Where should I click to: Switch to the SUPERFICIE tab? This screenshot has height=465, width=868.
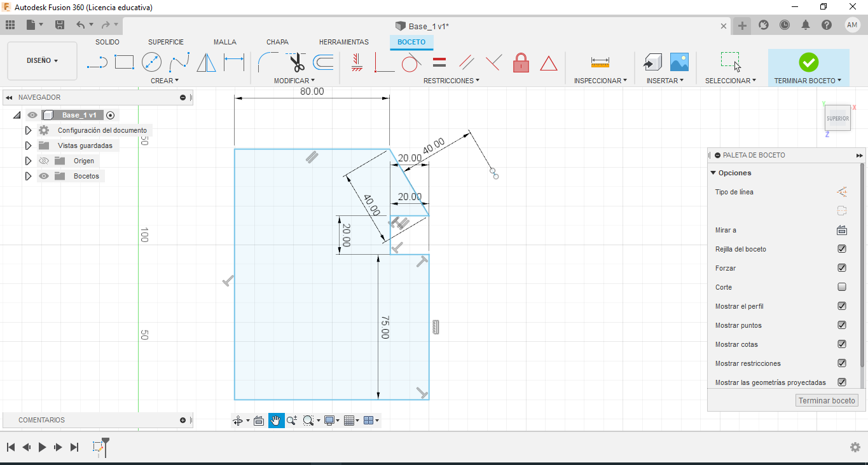(166, 42)
